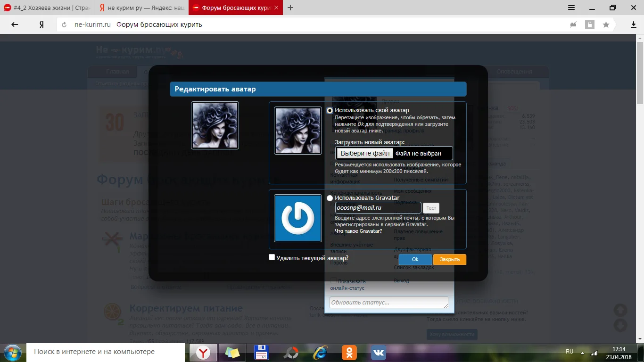This screenshot has width=644, height=362.
Task: Reload the page with the refresh icon
Action: pyautogui.click(x=64, y=25)
